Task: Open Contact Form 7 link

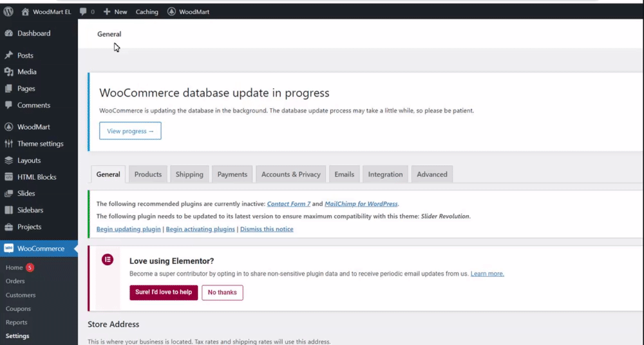Action: (289, 203)
